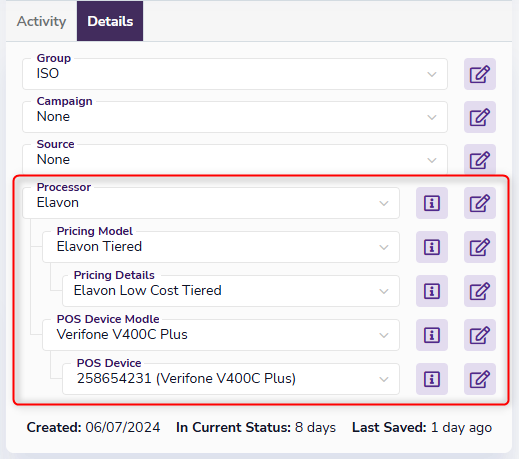Viewport: 519px width, 459px height.
Task: Click the 258654231 (Verifone V400C Plus) value
Action: pyautogui.click(x=186, y=379)
